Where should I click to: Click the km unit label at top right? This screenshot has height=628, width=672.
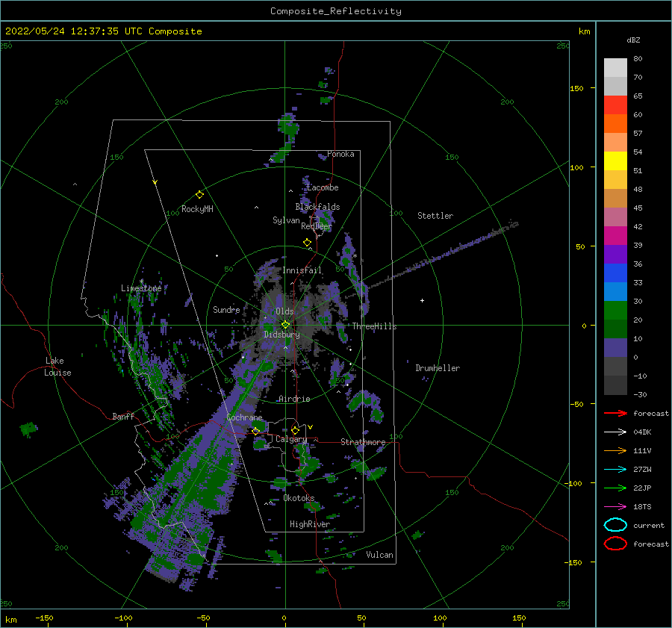pyautogui.click(x=584, y=31)
